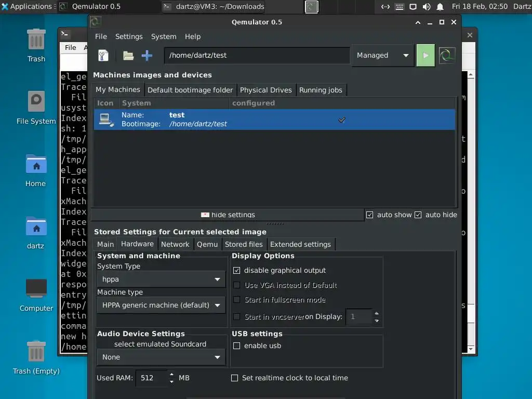Open the Managed mode dropdown

tap(383, 55)
